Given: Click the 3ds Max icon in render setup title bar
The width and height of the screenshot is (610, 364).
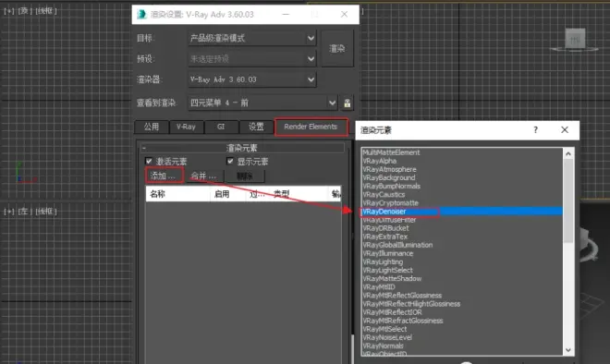Looking at the screenshot, I should click(x=141, y=15).
